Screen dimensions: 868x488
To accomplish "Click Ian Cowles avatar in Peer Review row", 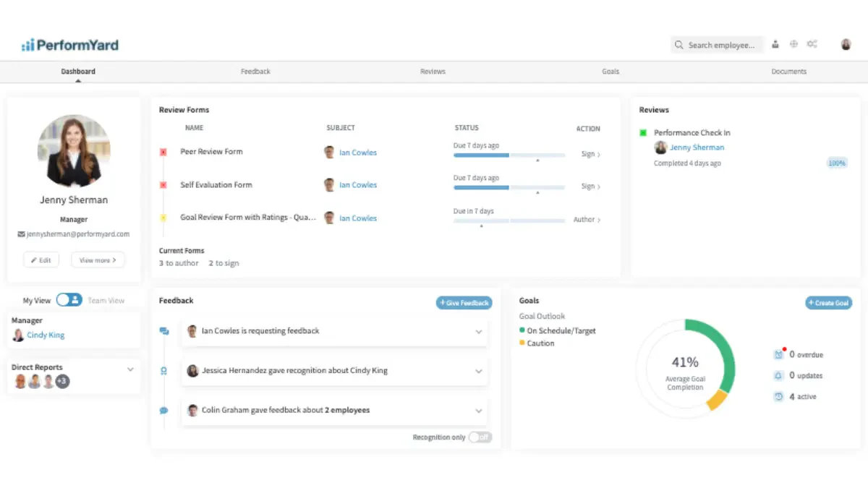I will point(330,152).
